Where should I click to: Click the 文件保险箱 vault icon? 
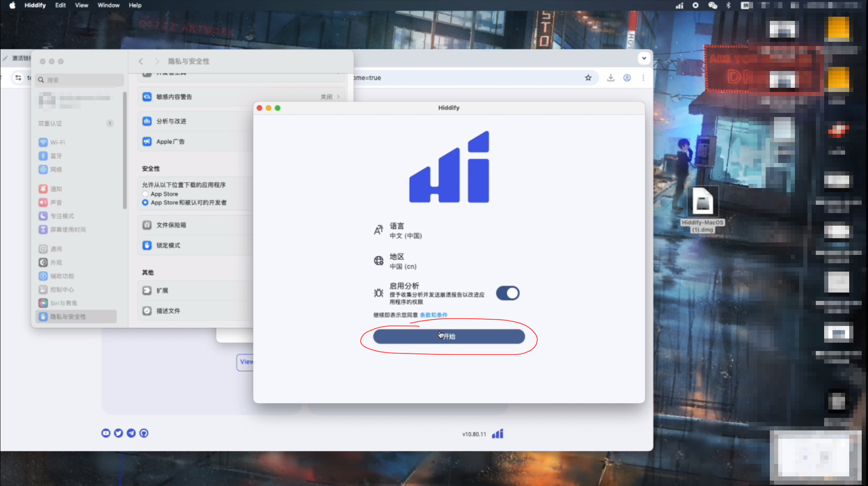(x=147, y=225)
